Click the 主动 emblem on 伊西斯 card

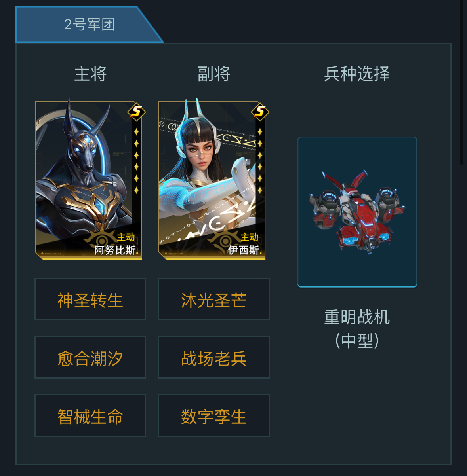point(250,237)
